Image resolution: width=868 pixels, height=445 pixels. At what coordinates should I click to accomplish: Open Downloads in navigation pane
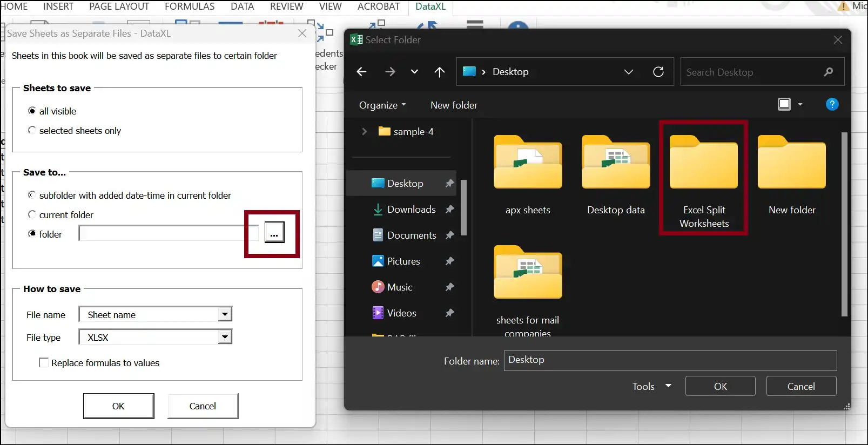tap(412, 210)
